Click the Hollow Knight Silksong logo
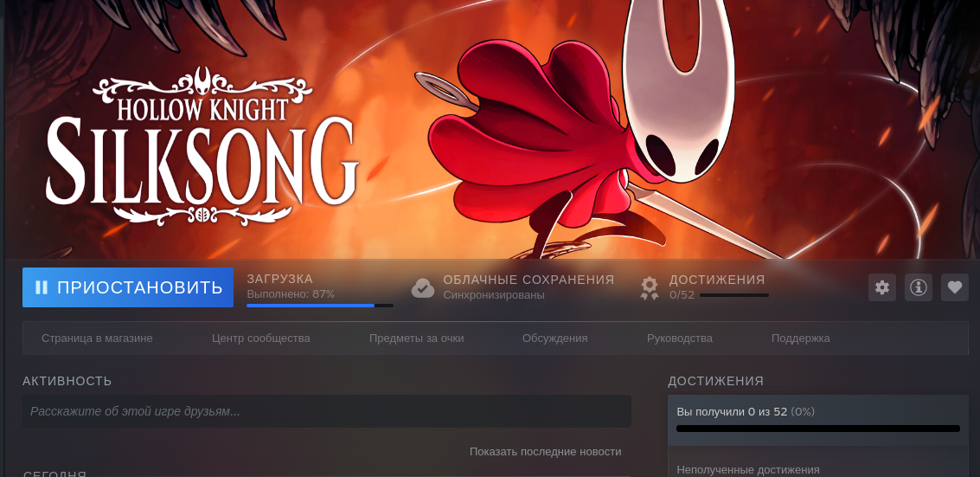Image resolution: width=980 pixels, height=477 pixels. 202,145
